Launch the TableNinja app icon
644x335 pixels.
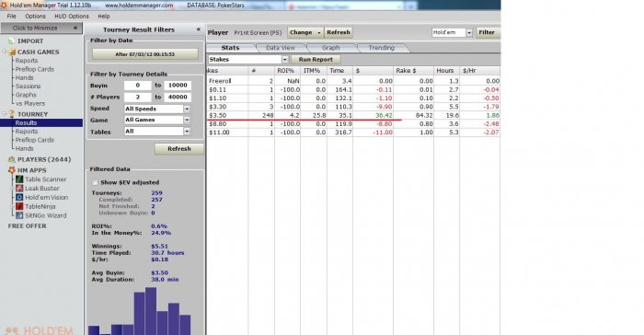click(x=19, y=206)
